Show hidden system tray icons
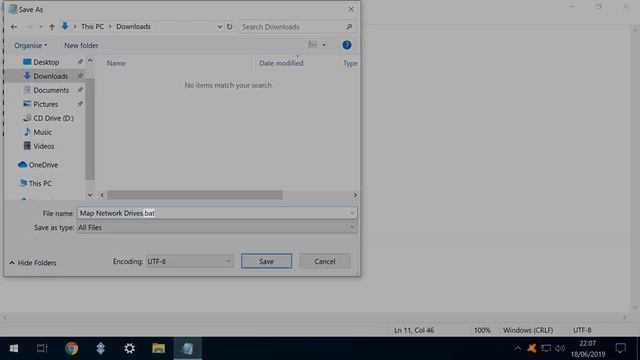The height and width of the screenshot is (360, 640). pos(518,348)
